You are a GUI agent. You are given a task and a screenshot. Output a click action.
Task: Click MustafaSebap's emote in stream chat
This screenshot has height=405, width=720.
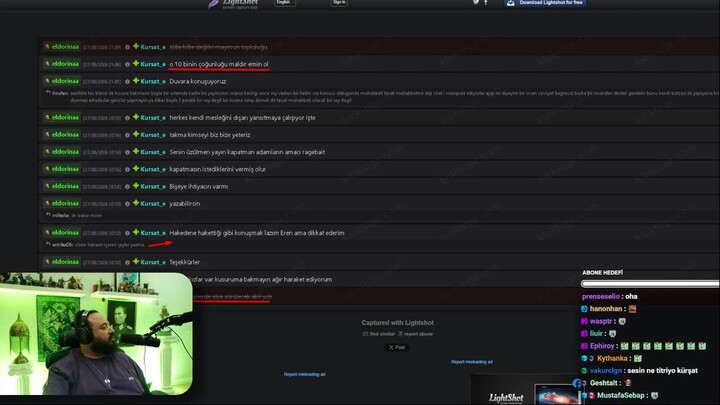(x=654, y=395)
